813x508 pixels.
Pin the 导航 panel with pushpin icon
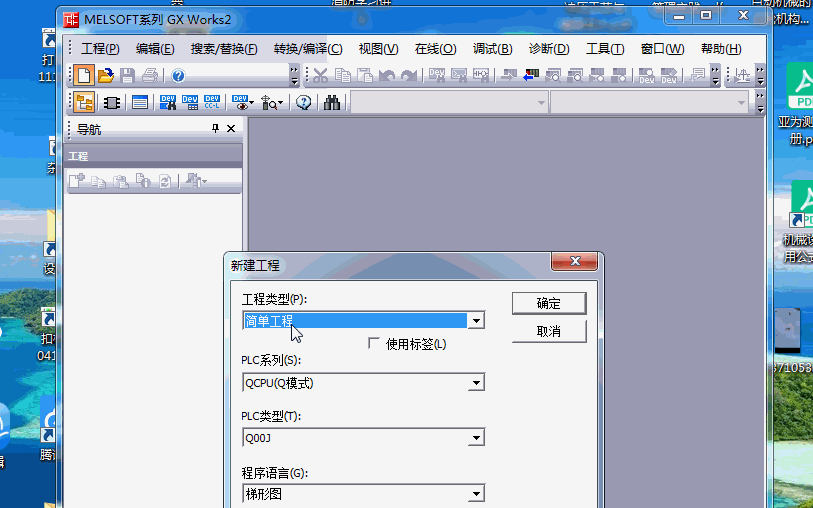[214, 129]
